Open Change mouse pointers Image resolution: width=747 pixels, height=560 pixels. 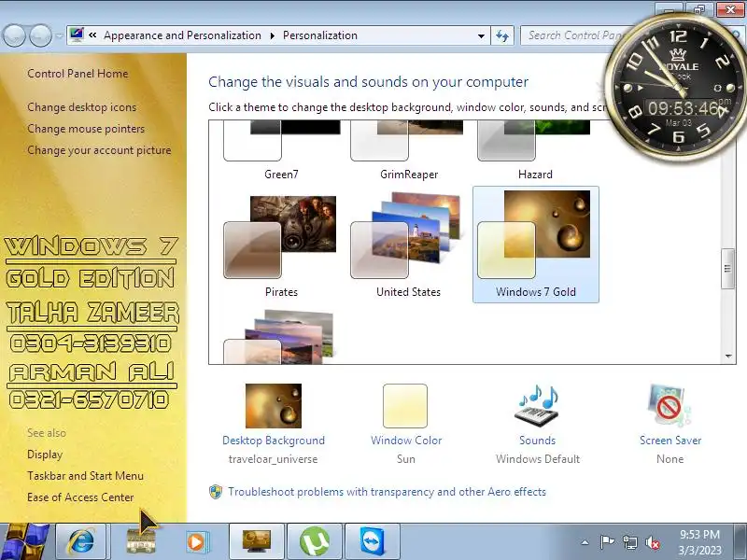pyautogui.click(x=86, y=129)
